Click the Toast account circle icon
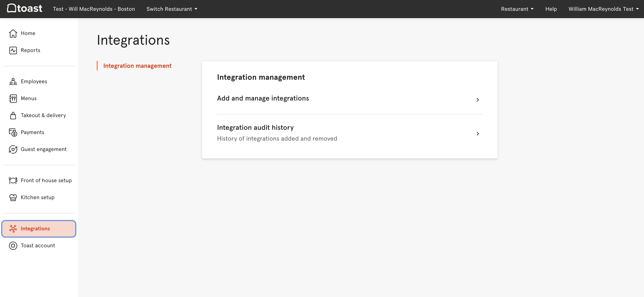 pos(13,246)
